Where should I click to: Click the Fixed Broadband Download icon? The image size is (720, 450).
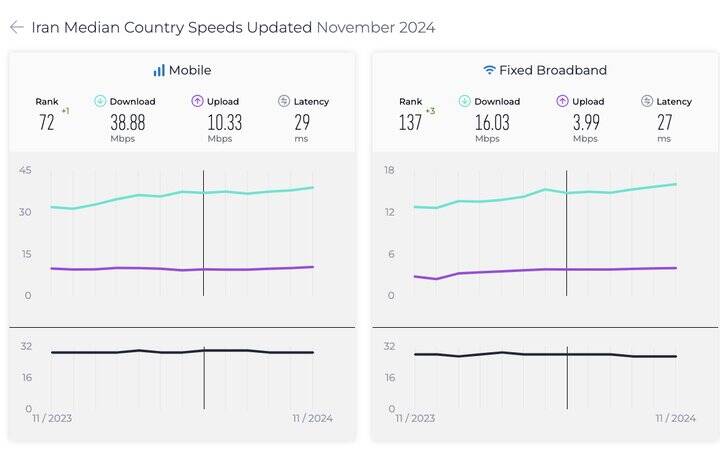click(x=464, y=101)
